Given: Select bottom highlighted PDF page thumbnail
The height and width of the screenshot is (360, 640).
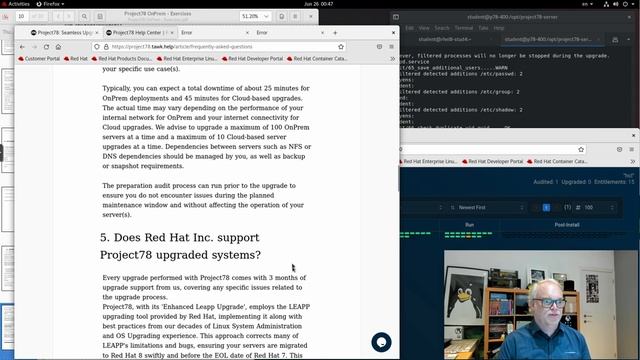Looking at the screenshot, I should pyautogui.click(x=7, y=326).
